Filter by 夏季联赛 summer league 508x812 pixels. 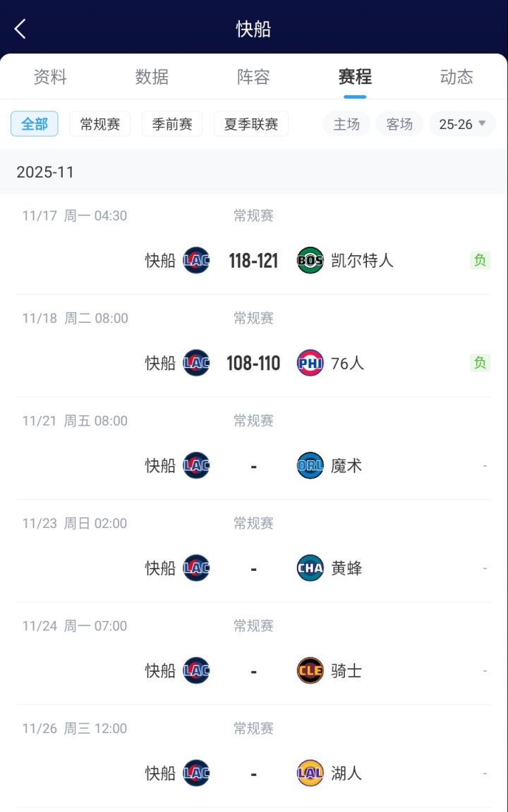click(x=251, y=124)
